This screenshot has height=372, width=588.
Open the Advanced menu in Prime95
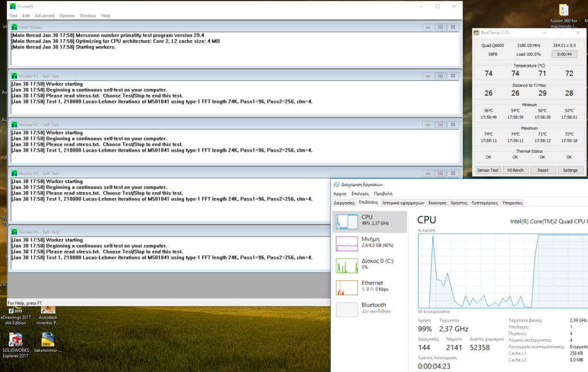44,15
